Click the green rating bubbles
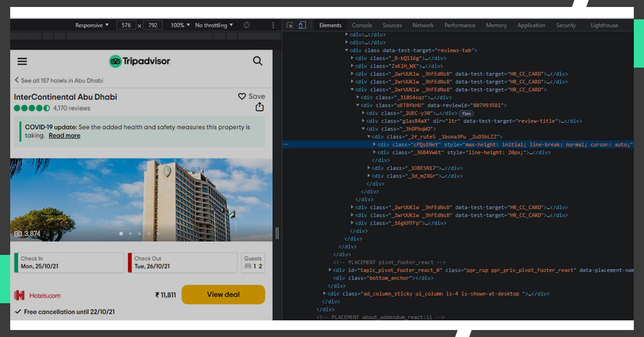 tap(32, 108)
